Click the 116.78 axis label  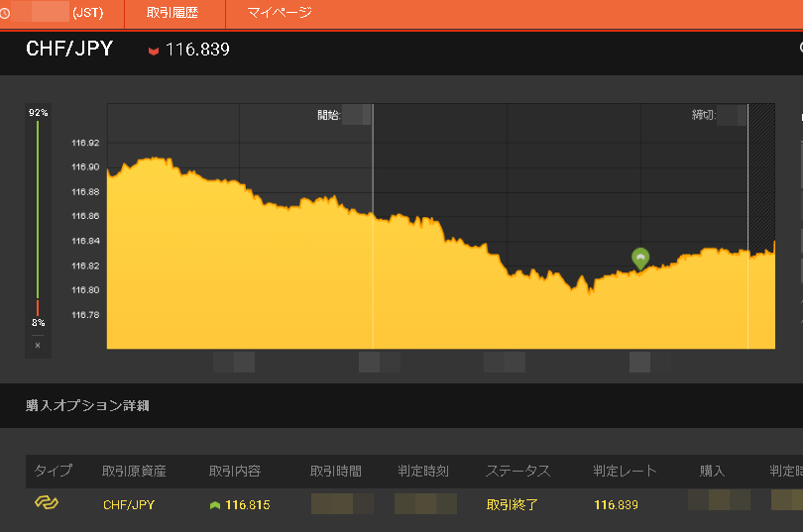(x=85, y=315)
